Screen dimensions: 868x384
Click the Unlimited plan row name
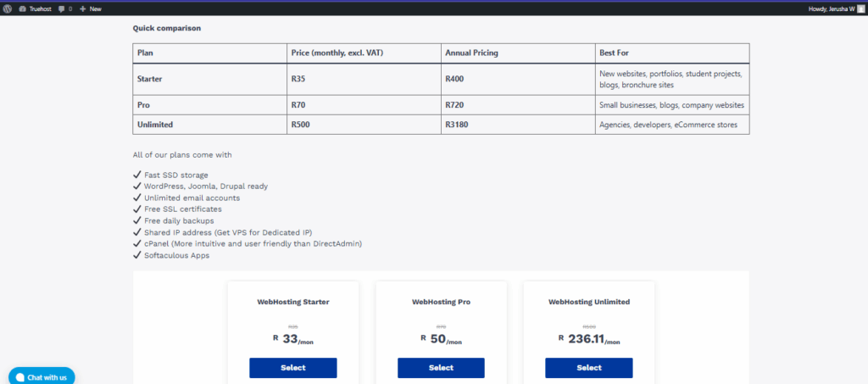[155, 125]
